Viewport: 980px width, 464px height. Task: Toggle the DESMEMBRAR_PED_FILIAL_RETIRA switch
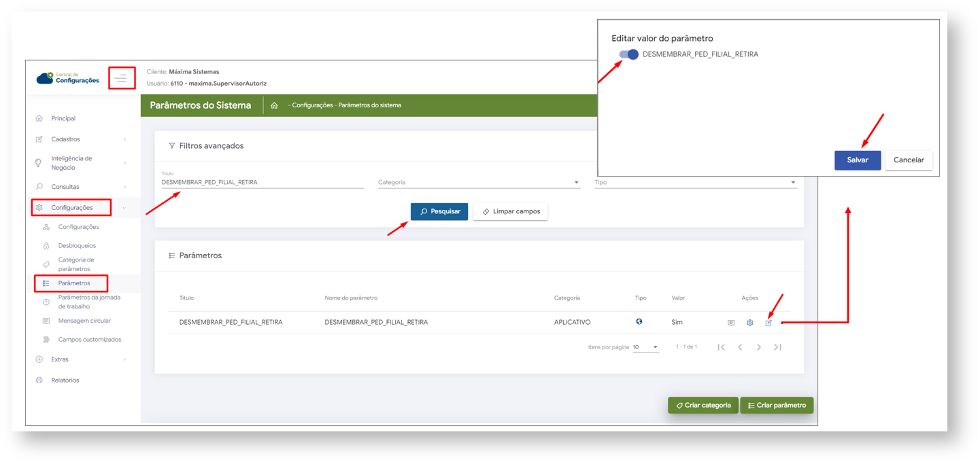(628, 54)
